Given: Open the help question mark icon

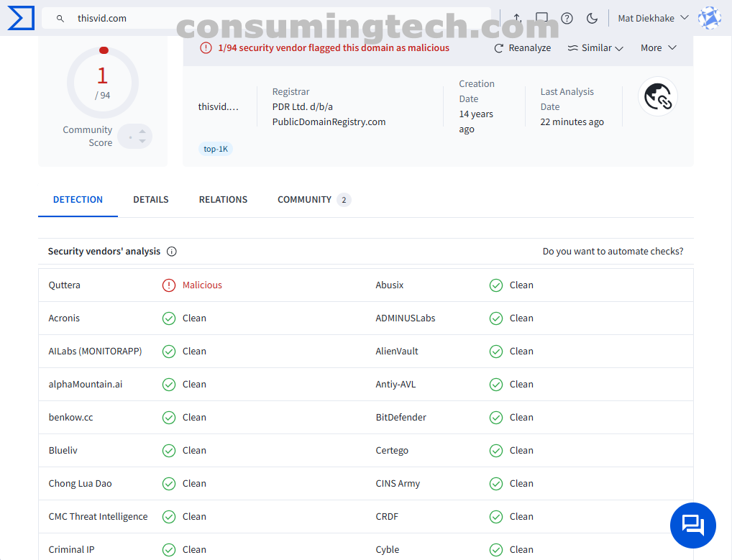Looking at the screenshot, I should coord(567,18).
